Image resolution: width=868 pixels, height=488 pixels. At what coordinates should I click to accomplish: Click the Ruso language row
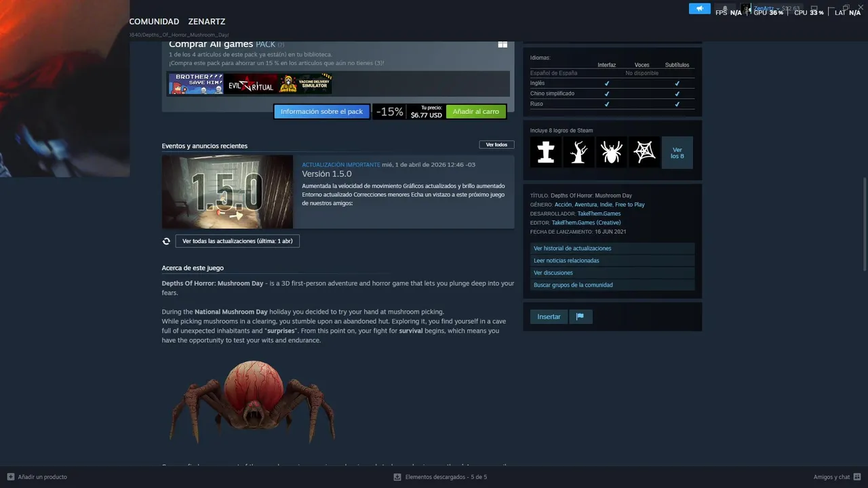click(612, 104)
